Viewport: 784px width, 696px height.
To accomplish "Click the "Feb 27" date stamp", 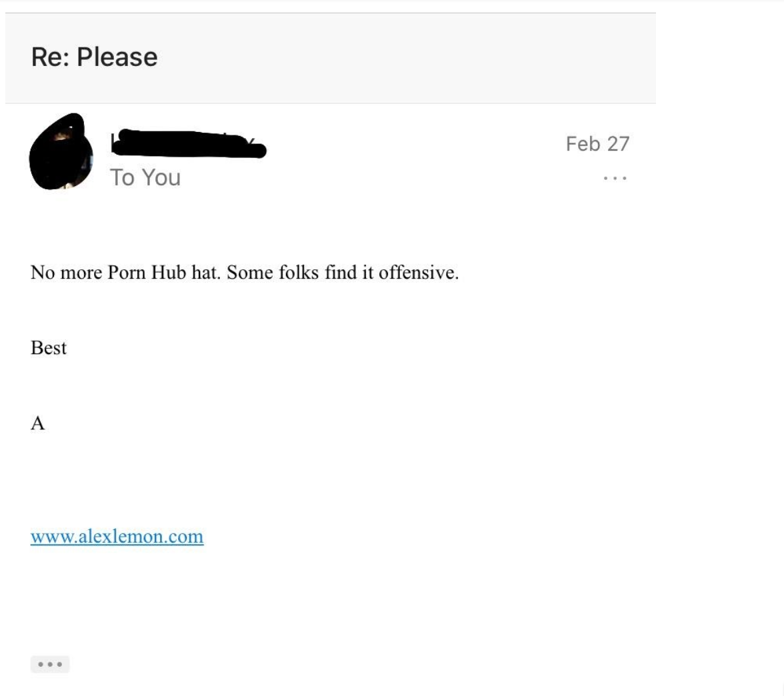I will 597,143.
